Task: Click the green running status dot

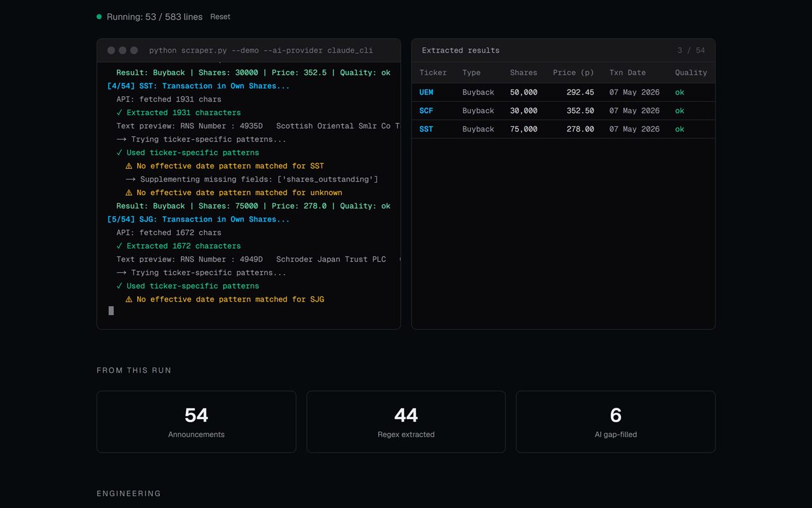Action: tap(99, 17)
